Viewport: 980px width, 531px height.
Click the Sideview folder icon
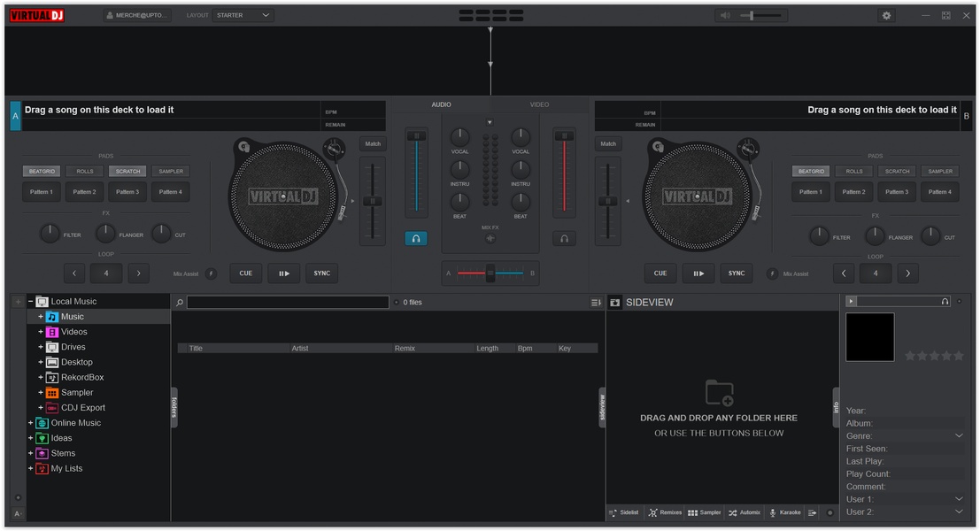click(615, 303)
